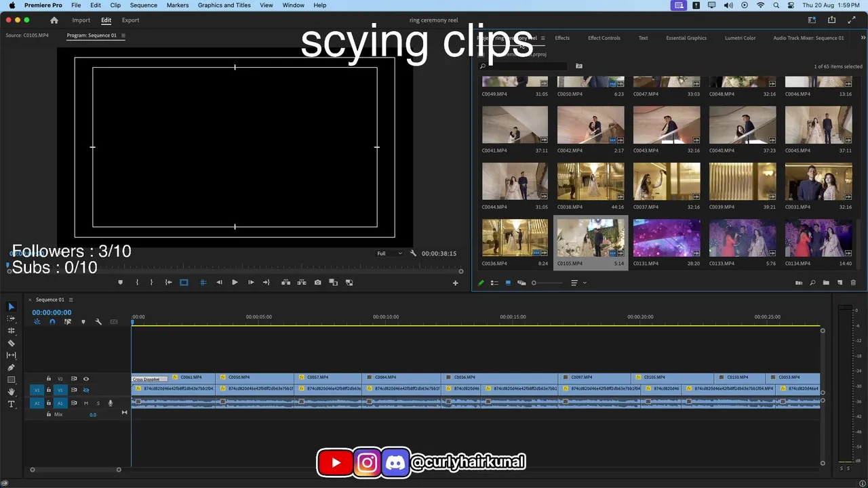Select the Razor tool
Screen dimensions: 868x488
pyautogui.click(x=11, y=343)
